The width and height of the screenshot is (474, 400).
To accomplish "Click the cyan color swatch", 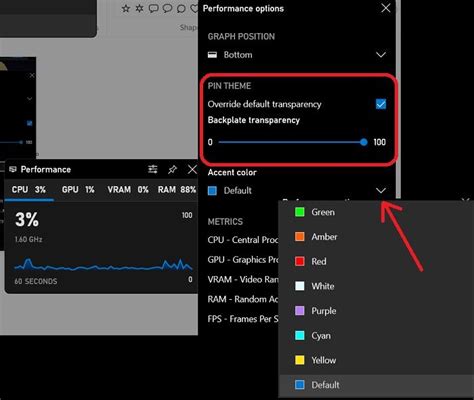I will 300,335.
